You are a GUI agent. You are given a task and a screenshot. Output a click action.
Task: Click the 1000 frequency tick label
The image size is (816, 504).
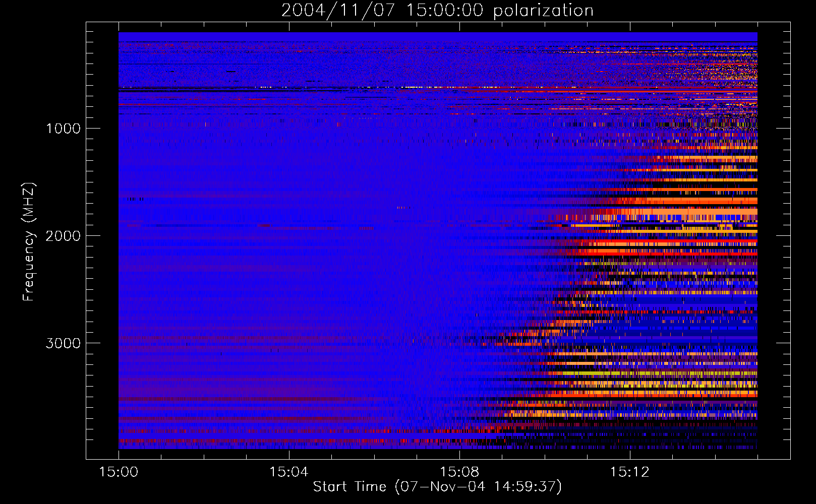[x=63, y=129]
